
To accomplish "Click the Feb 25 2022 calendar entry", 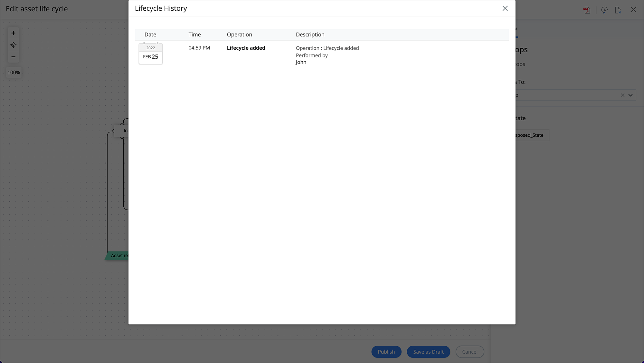I will 150,54.
